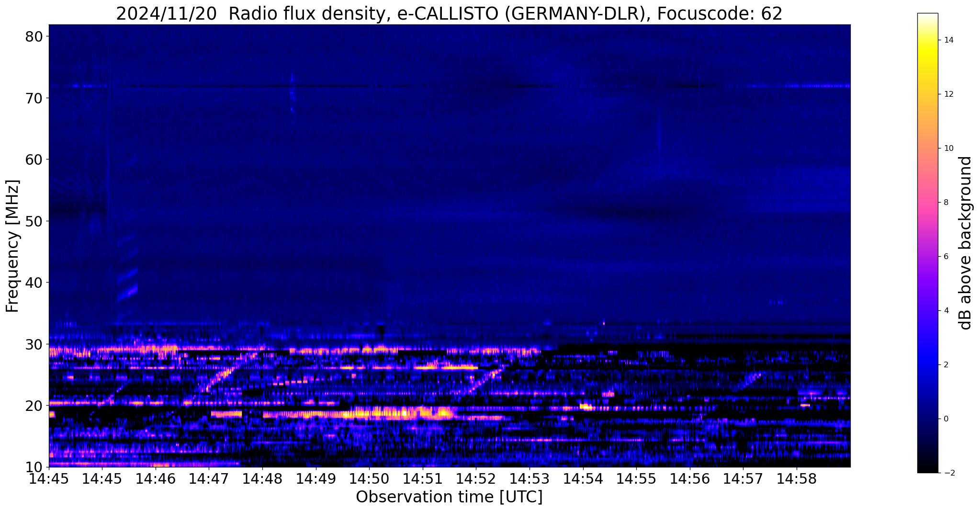Click the 14:57 time tick label

point(743,479)
